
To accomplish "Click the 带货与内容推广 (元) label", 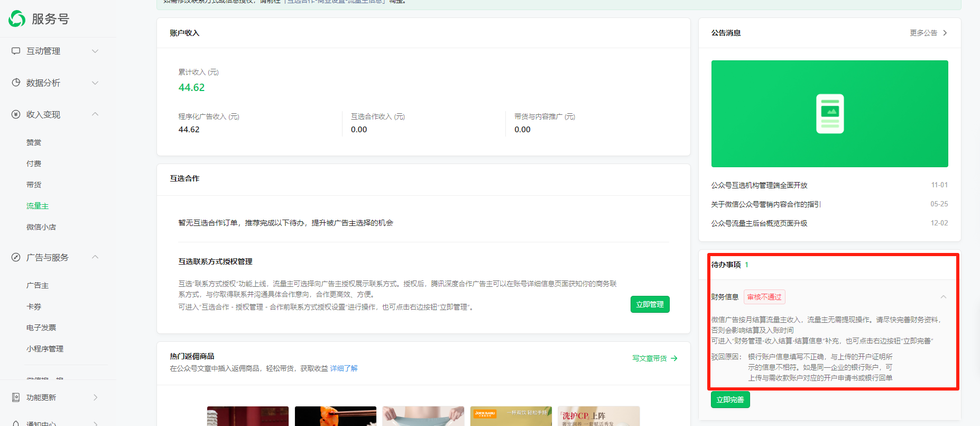I will 544,116.
